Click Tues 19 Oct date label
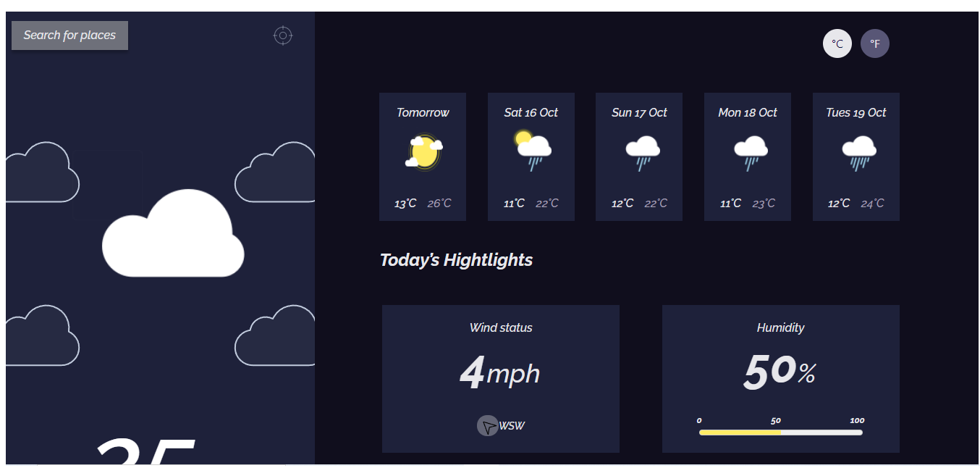Screen dimensions: 980x468 (856, 112)
